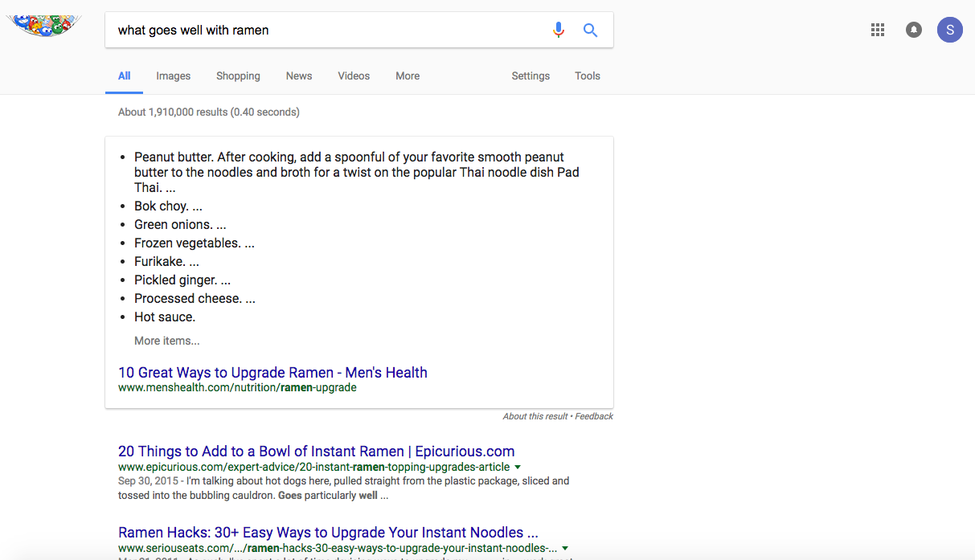Click the blue magnifier search icon

(x=590, y=31)
